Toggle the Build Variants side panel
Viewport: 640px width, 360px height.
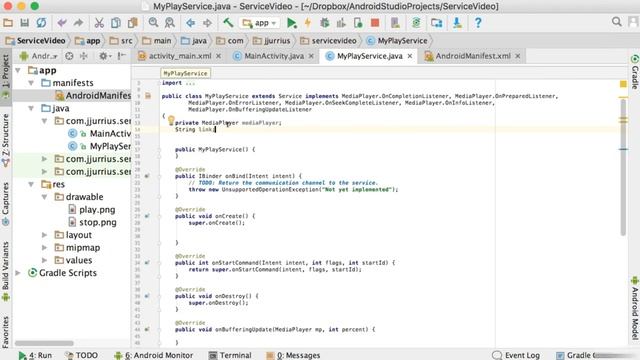click(x=6, y=271)
